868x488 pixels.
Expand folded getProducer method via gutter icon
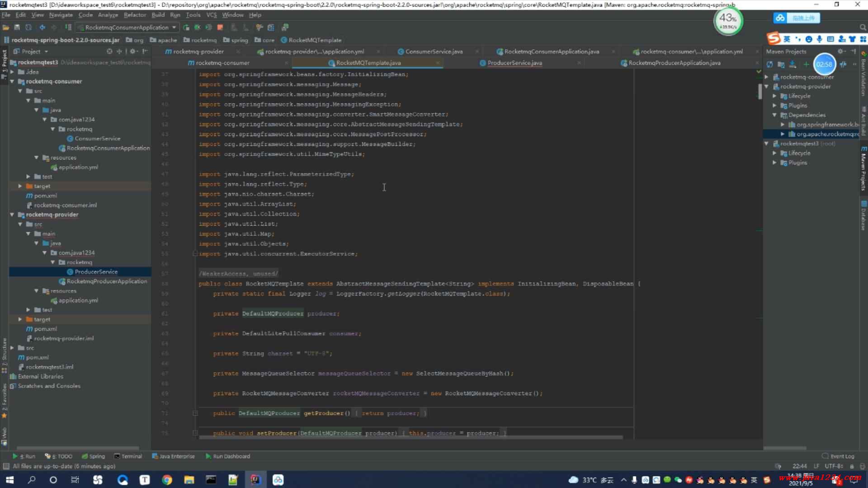pyautogui.click(x=195, y=413)
